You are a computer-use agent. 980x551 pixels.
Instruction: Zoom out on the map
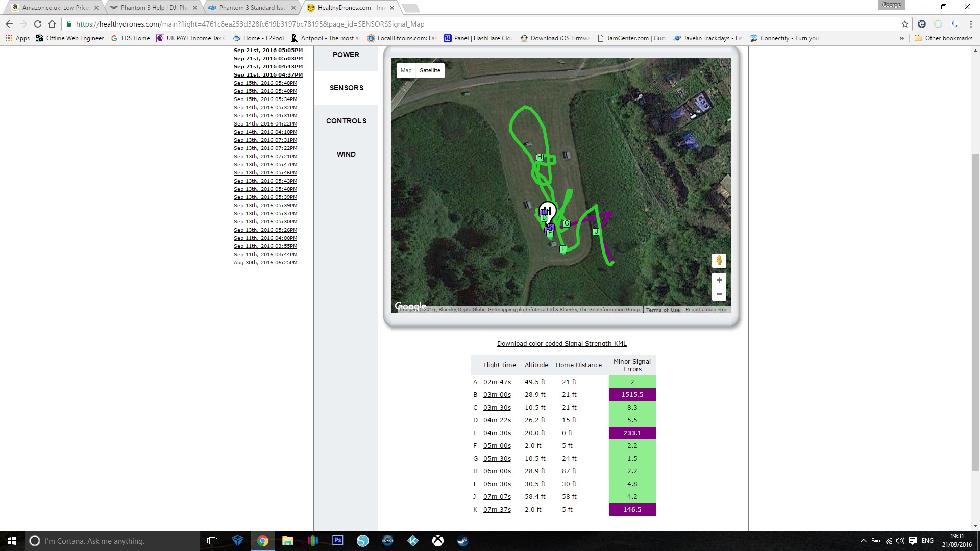719,294
